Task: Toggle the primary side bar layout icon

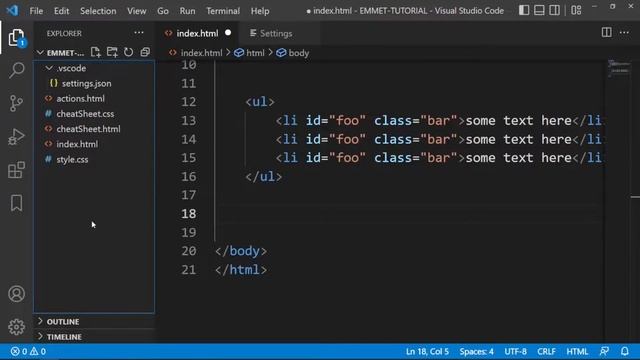Action: click(524, 10)
